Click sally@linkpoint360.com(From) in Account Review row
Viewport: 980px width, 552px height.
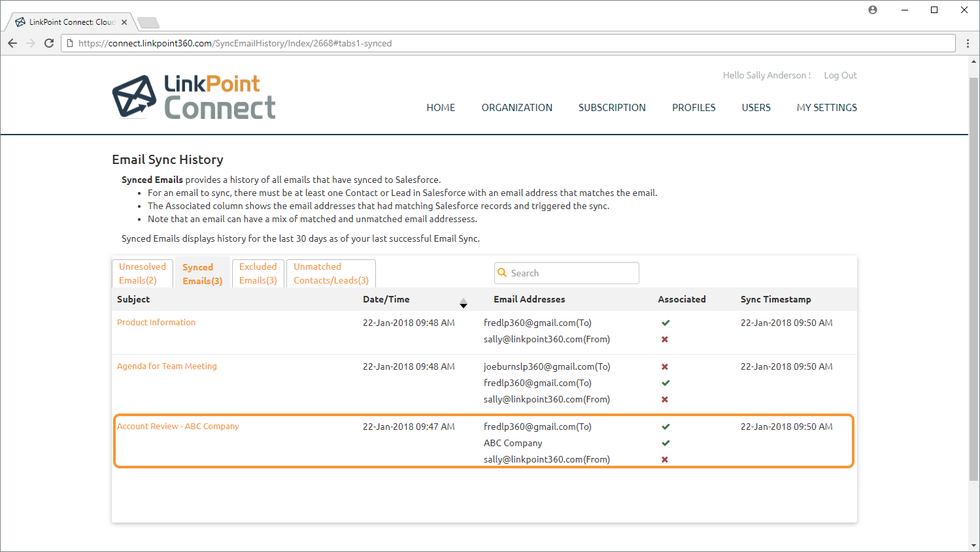[547, 459]
